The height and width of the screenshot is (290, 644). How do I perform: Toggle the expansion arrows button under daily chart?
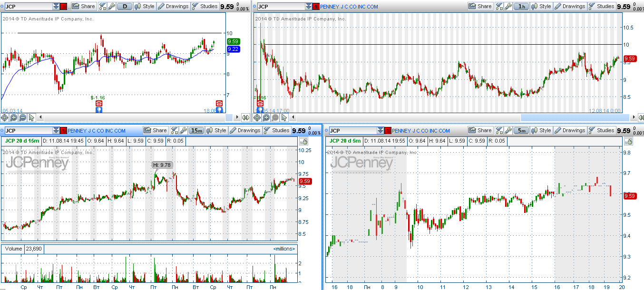coord(245,117)
